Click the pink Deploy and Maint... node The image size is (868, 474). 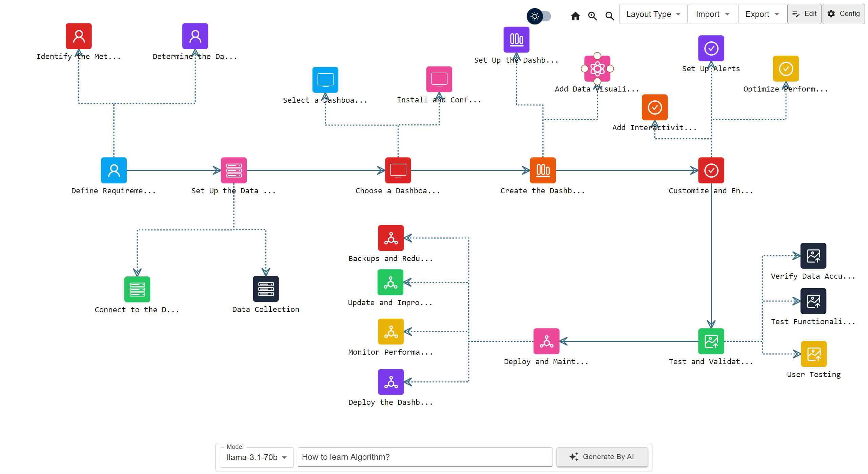pos(547,341)
